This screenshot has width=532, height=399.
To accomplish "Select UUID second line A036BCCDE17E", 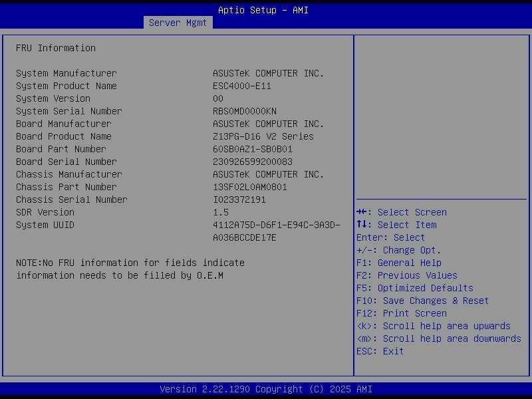I will click(245, 237).
